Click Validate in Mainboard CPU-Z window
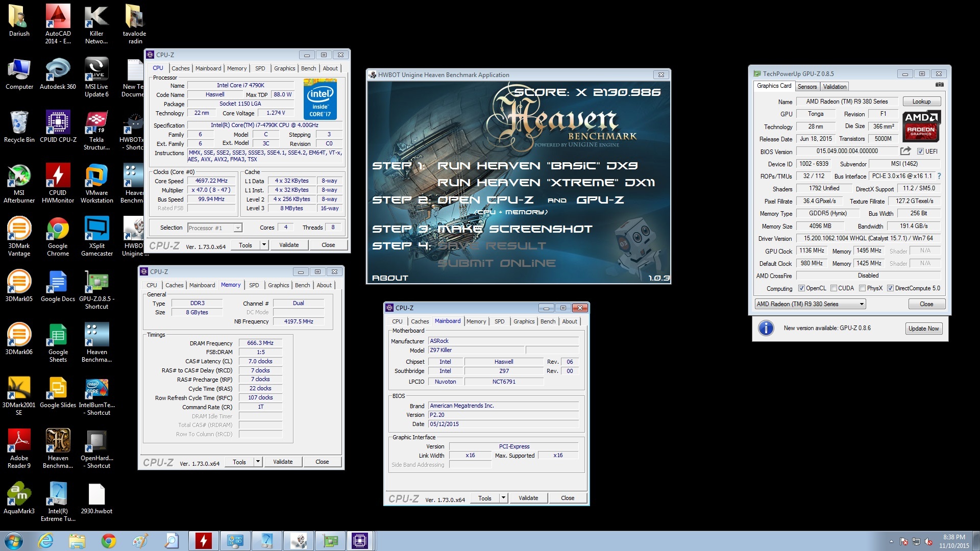 coord(528,498)
